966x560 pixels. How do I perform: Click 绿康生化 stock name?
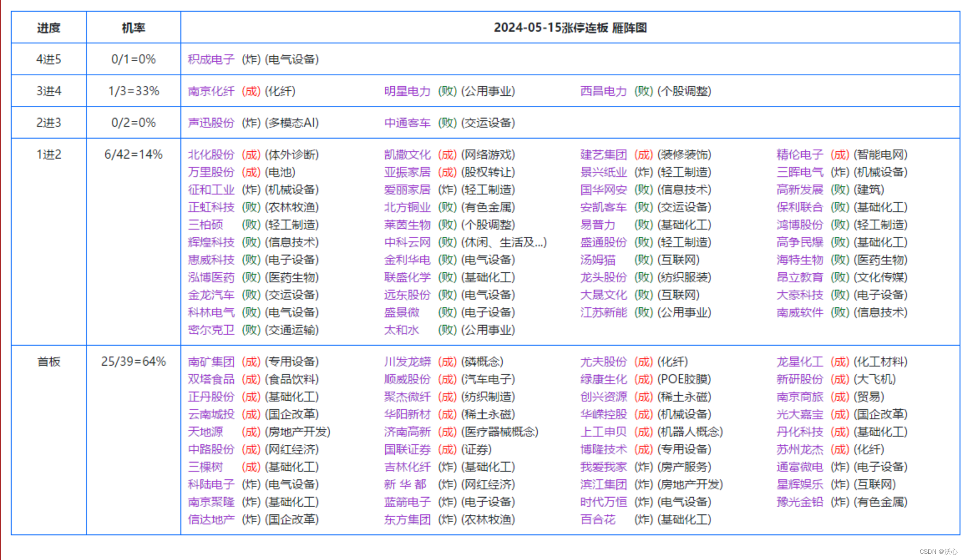pos(604,379)
